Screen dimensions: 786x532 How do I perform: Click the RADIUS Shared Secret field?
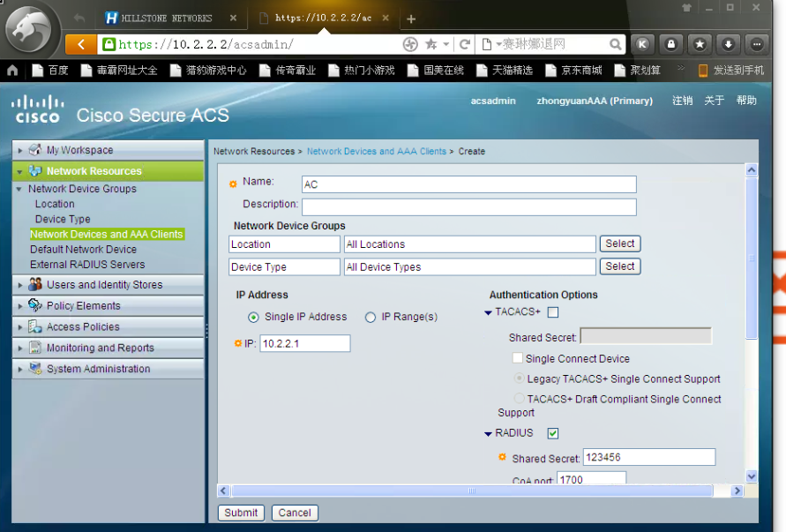click(x=649, y=457)
